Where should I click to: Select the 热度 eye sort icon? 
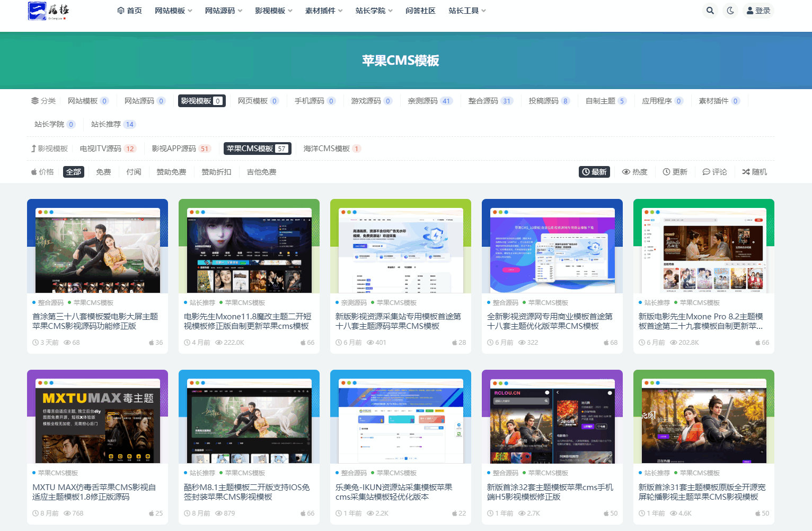[626, 171]
